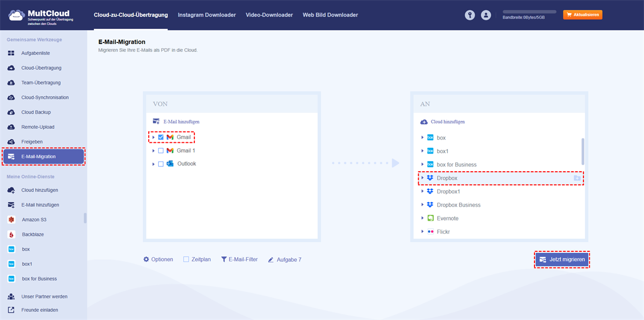644x320 pixels.
Task: Click the new folder icon on Dropbox row
Action: (577, 178)
